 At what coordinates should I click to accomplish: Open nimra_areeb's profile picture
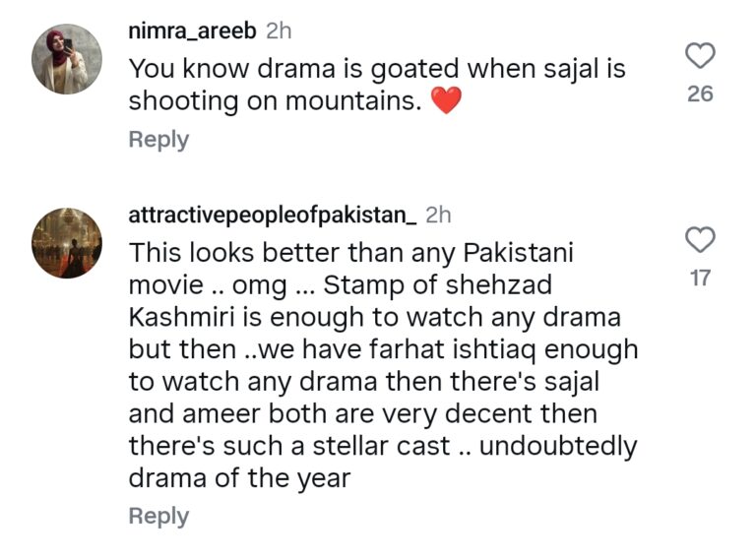pyautogui.click(x=67, y=59)
